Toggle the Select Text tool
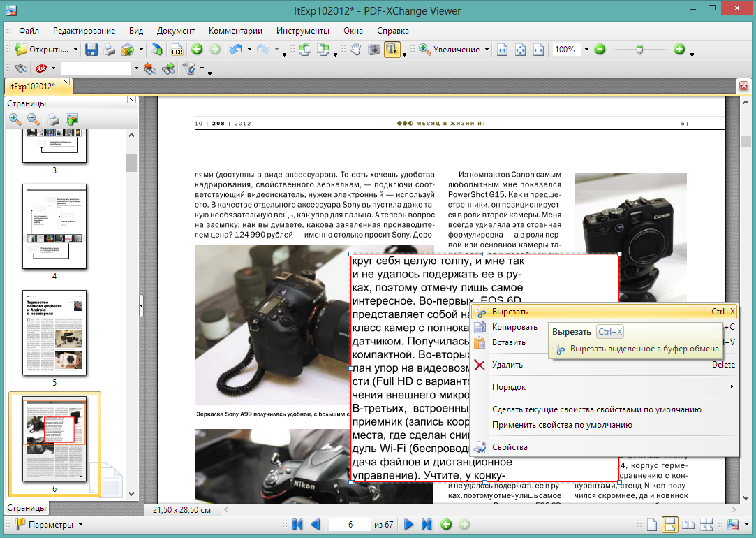 click(392, 49)
